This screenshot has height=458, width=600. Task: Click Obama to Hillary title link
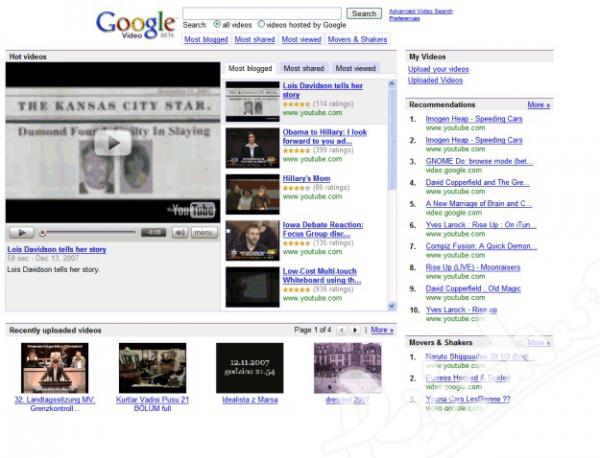(x=324, y=137)
